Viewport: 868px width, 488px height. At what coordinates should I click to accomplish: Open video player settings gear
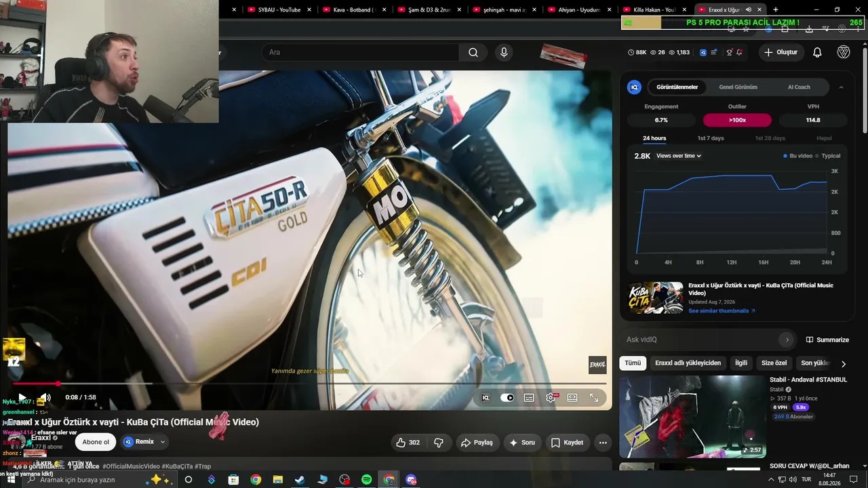point(551,398)
